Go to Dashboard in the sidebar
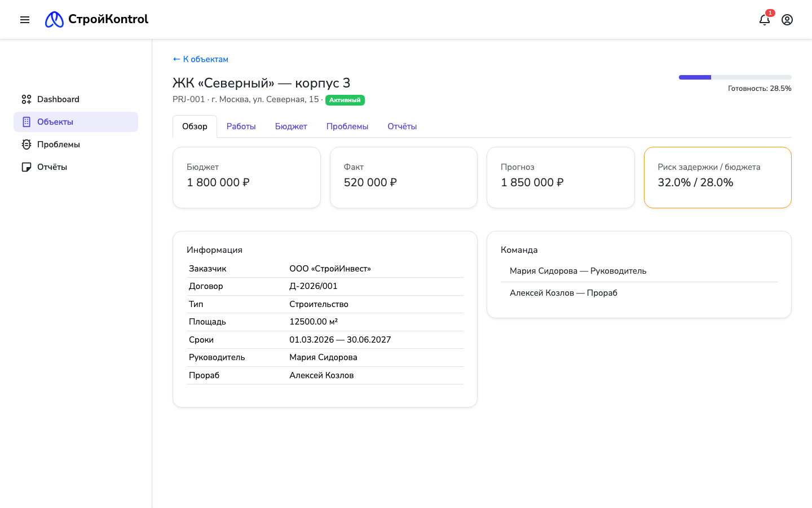The image size is (812, 508). point(76,99)
